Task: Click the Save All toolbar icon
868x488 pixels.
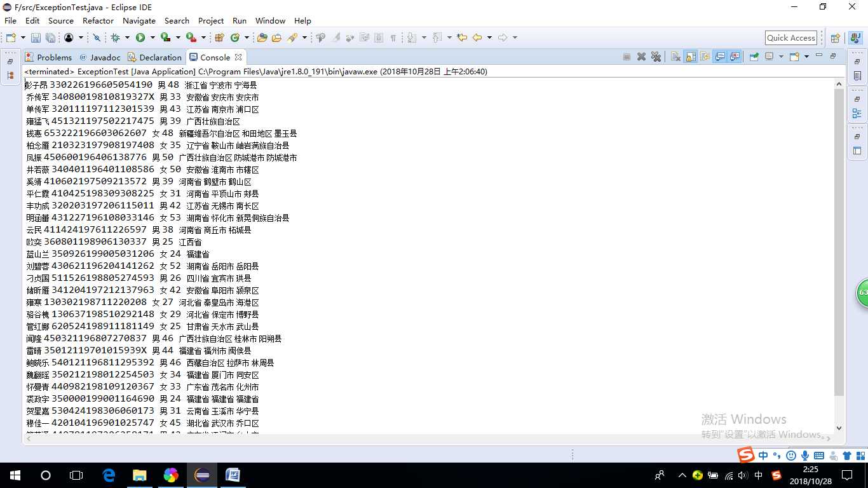Action: [50, 37]
